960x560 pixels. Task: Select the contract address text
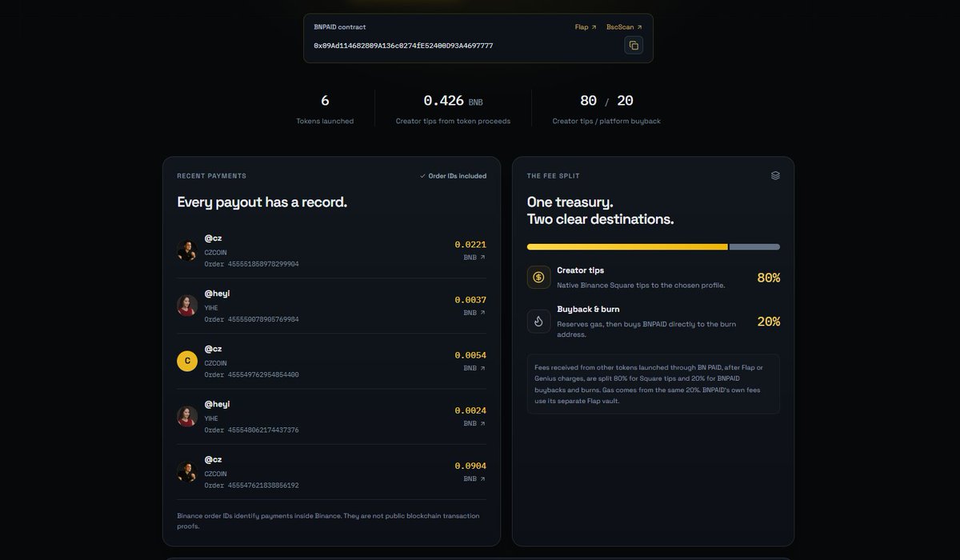click(x=403, y=46)
